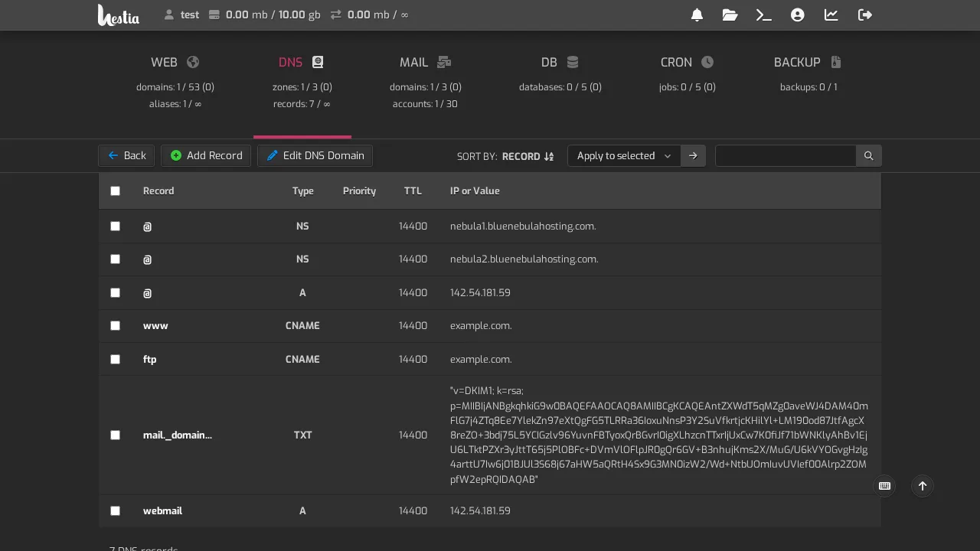
Task: Click the Edit DNS Domain button
Action: click(315, 155)
